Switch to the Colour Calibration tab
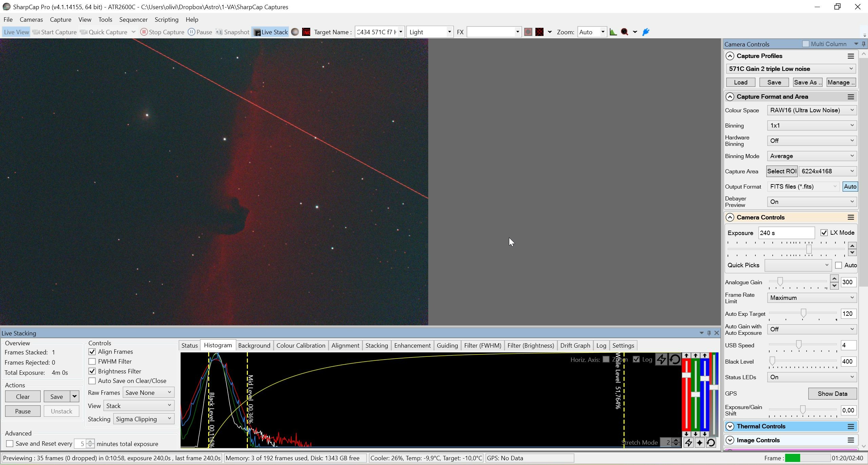Viewport: 868px width, 465px height. click(301, 346)
